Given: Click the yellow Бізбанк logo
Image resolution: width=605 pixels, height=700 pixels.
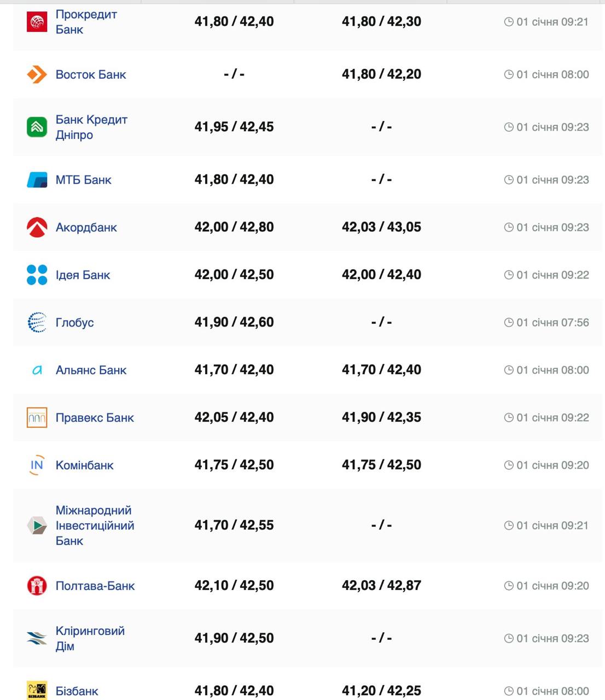Looking at the screenshot, I should pyautogui.click(x=37, y=690).
